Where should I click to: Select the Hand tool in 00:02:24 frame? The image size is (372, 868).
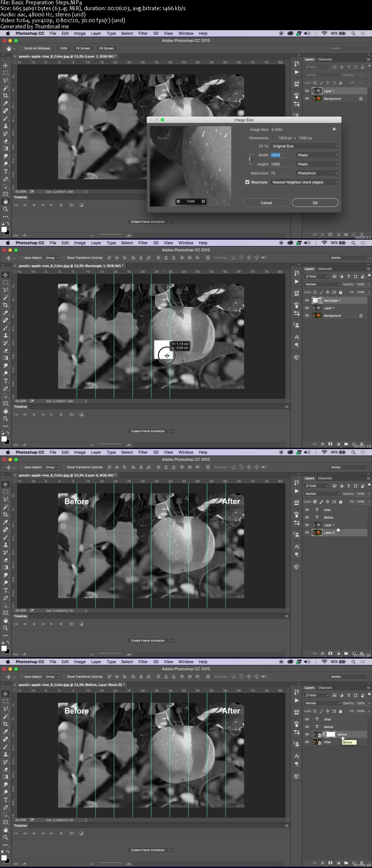pyautogui.click(x=5, y=411)
